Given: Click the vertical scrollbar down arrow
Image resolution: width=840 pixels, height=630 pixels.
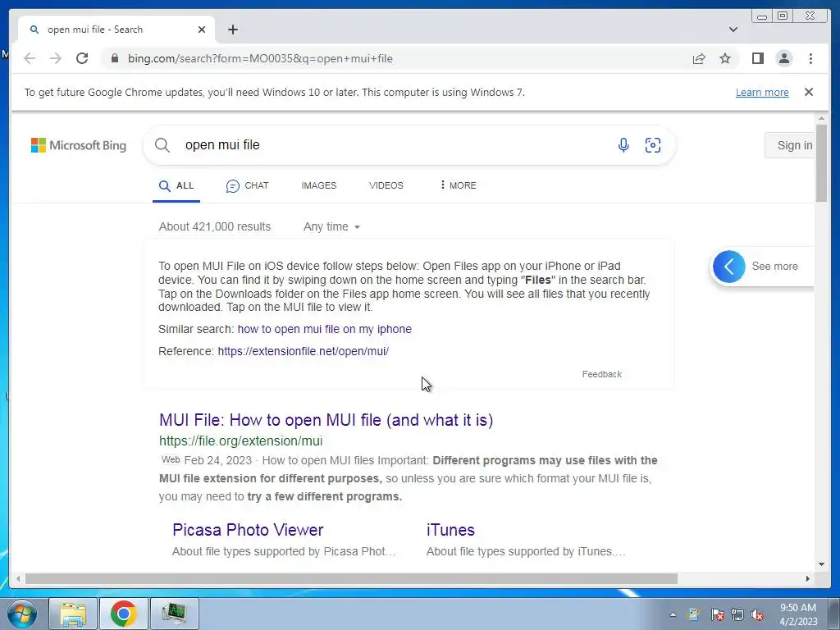Looking at the screenshot, I should click(x=821, y=564).
